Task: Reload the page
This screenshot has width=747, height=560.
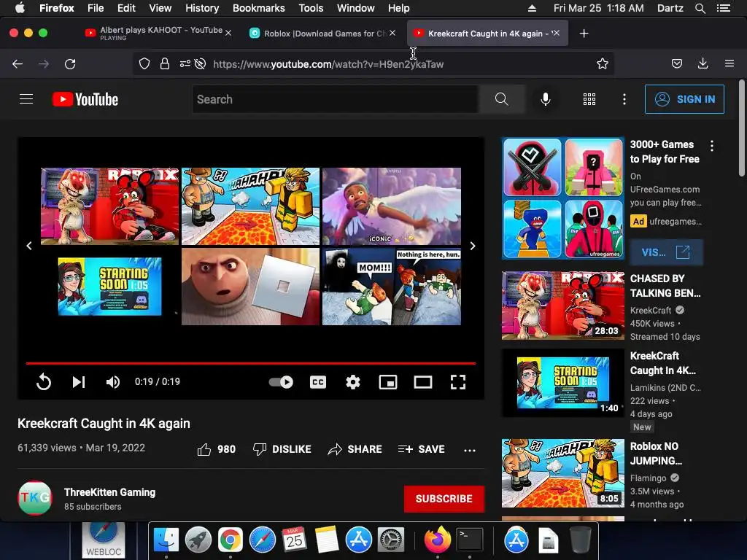Action: [x=70, y=64]
